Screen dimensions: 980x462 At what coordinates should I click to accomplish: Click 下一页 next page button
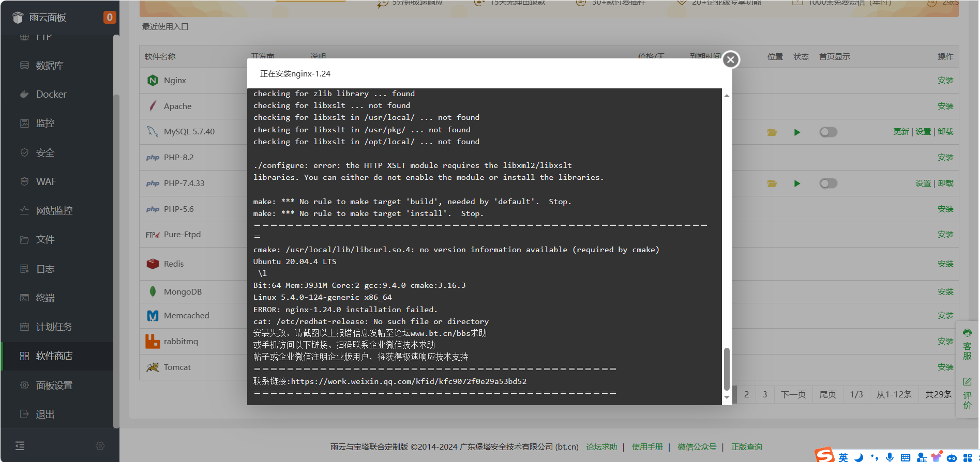pos(793,394)
